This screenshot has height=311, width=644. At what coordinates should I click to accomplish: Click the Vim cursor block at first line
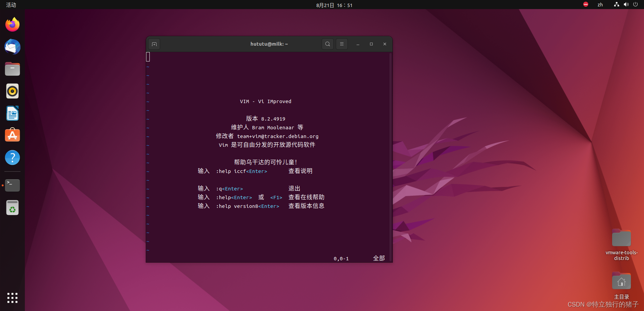pos(148,57)
